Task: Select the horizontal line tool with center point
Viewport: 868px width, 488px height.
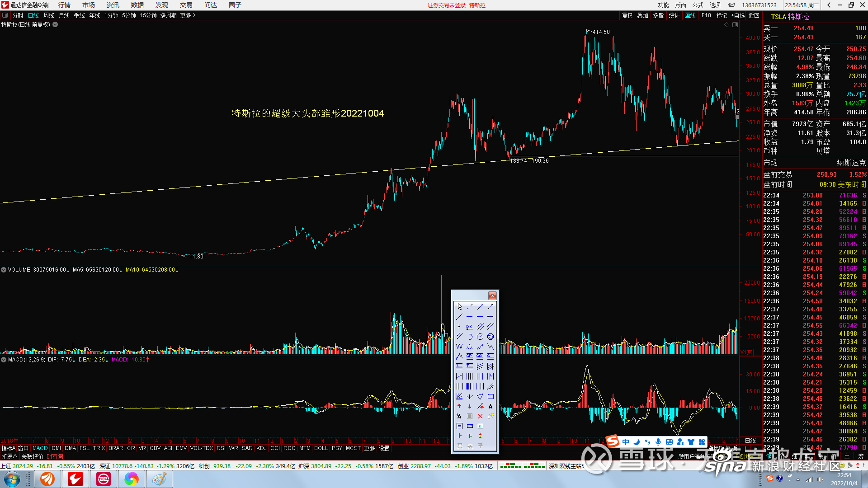Action: 470,316
